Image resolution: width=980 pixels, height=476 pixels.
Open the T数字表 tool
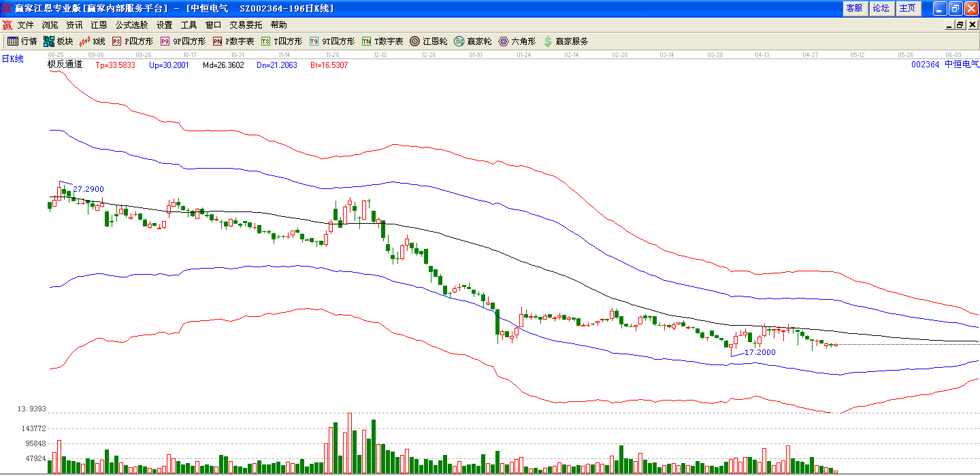(x=382, y=41)
